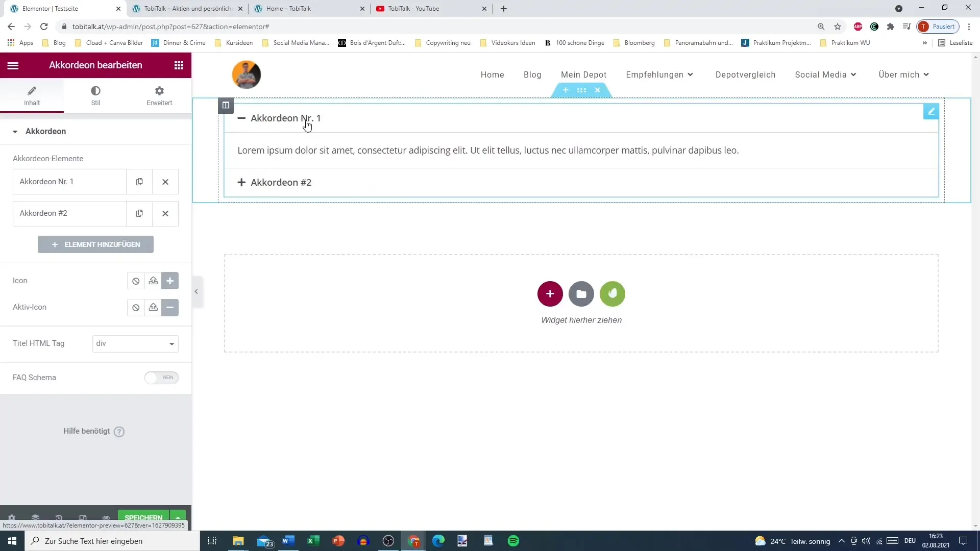Remove the Akkordeon Nr. 1 item
Image resolution: width=980 pixels, height=551 pixels.
(165, 182)
